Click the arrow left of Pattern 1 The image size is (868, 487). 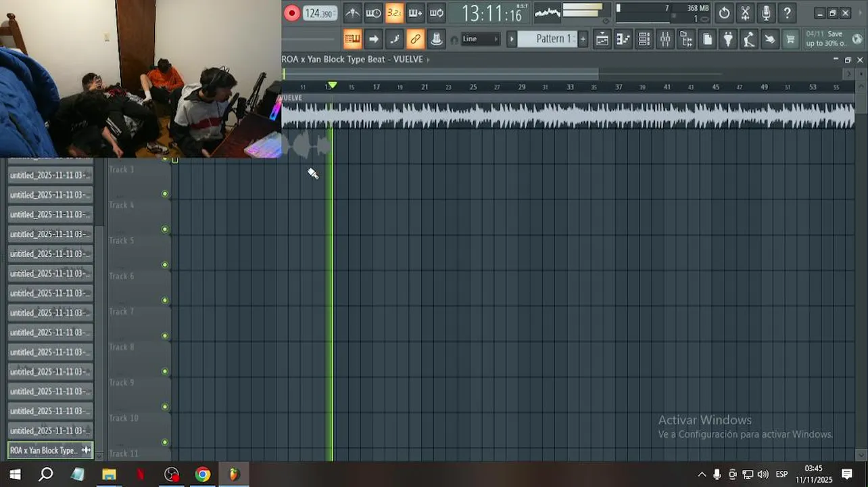[x=512, y=39]
